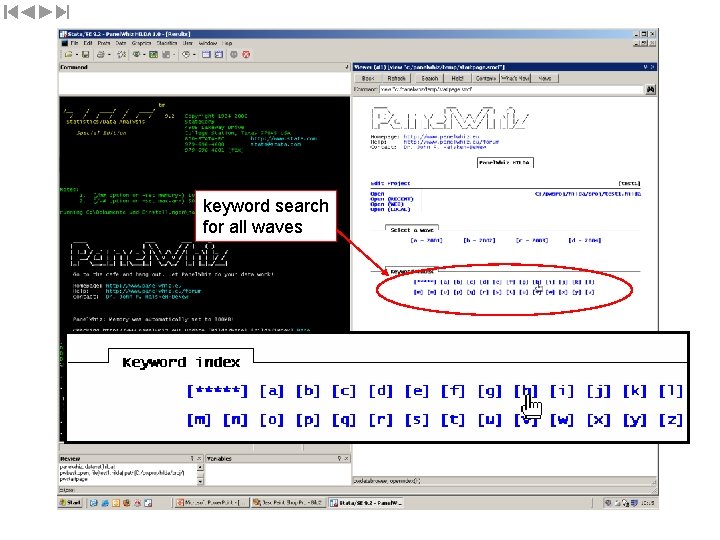Click 'pwloadpage' entry in Review panel
The width and height of the screenshot is (720, 540).
pos(73,479)
